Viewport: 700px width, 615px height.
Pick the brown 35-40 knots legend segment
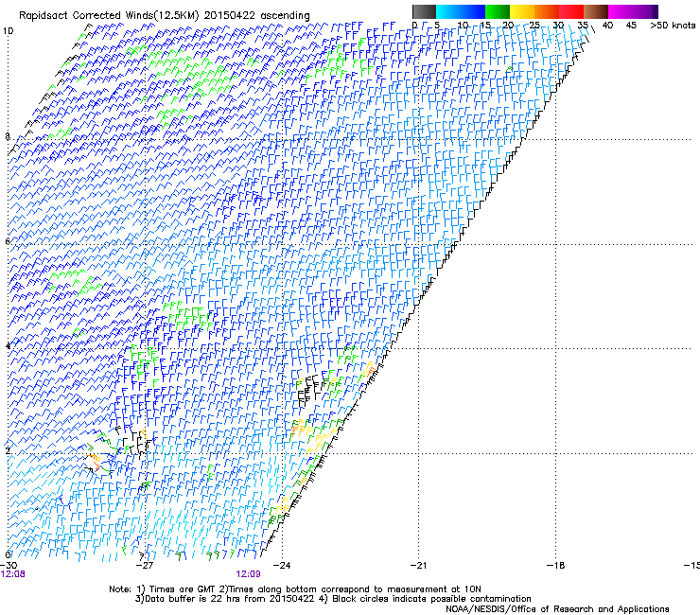(596, 11)
